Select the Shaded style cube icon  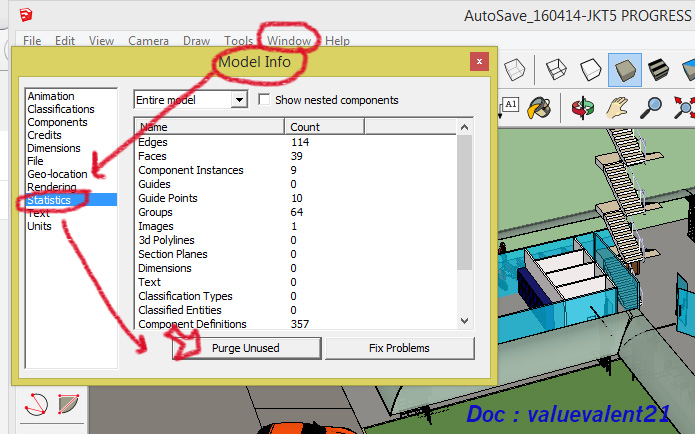point(625,70)
